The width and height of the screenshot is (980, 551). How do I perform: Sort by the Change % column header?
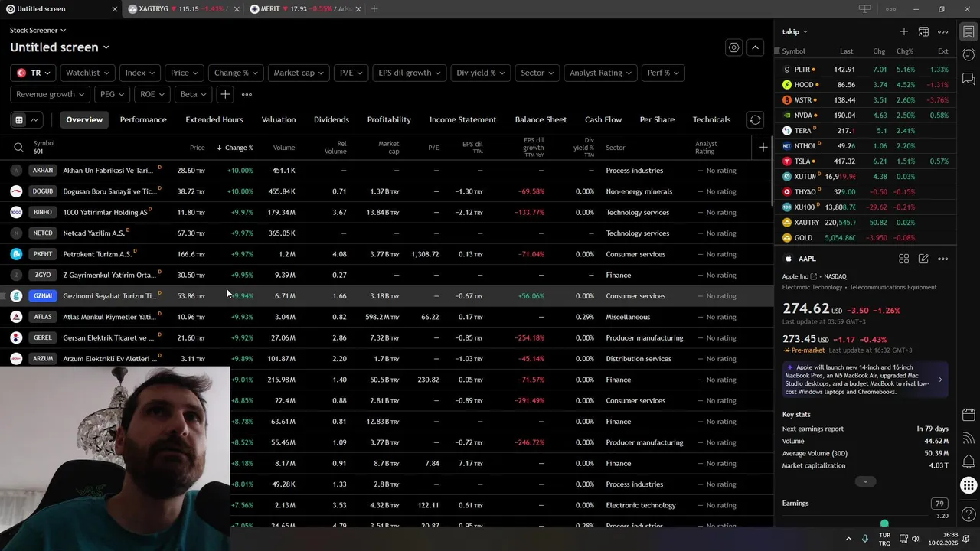pos(235,148)
